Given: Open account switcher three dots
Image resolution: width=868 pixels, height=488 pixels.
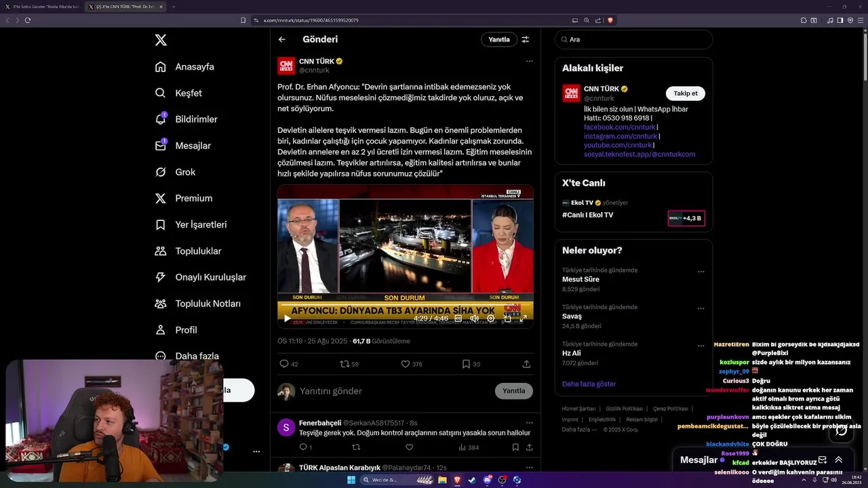Looking at the screenshot, I should click(x=256, y=451).
